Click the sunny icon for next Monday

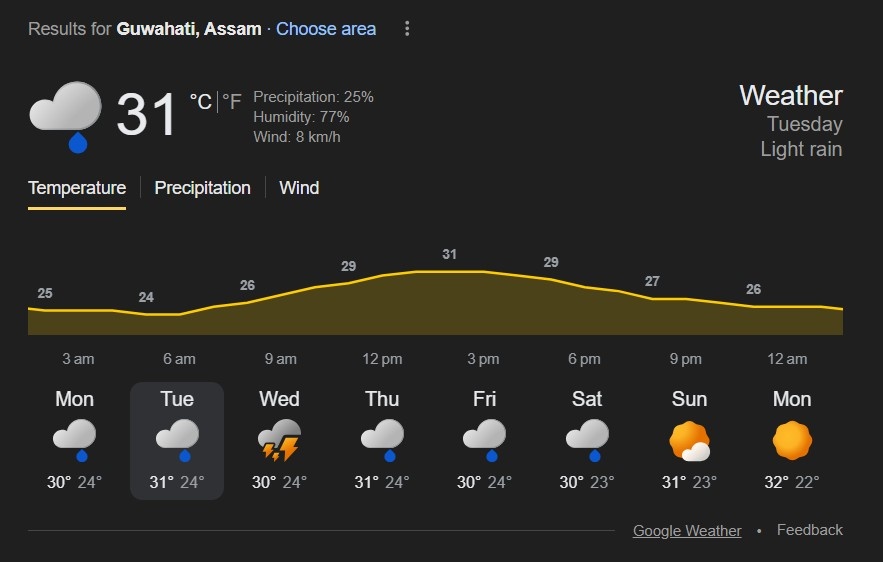click(792, 440)
